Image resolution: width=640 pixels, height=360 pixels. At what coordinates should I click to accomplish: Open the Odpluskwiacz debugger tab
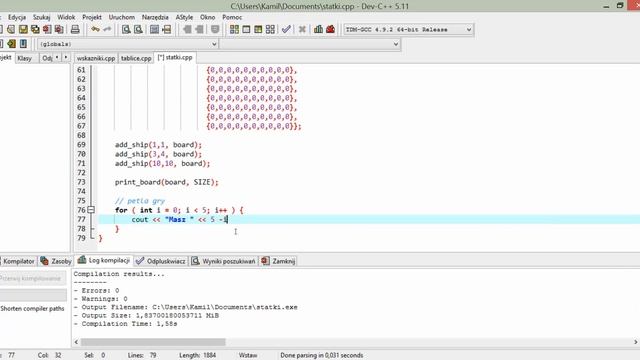[x=161, y=261]
